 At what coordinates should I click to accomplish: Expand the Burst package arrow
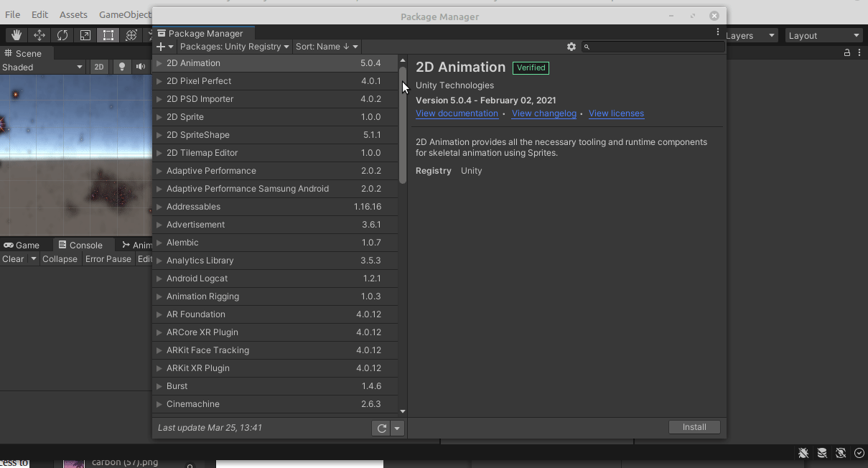pyautogui.click(x=159, y=386)
